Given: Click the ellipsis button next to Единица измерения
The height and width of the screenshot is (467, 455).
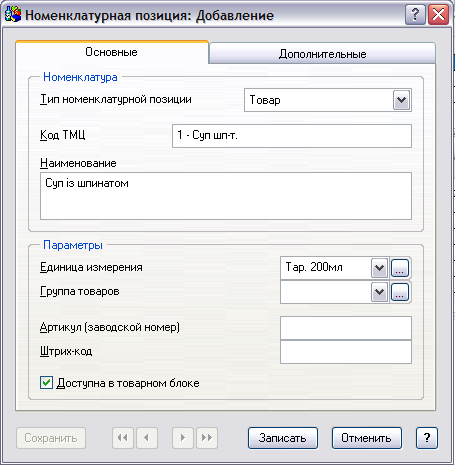Looking at the screenshot, I should (400, 268).
